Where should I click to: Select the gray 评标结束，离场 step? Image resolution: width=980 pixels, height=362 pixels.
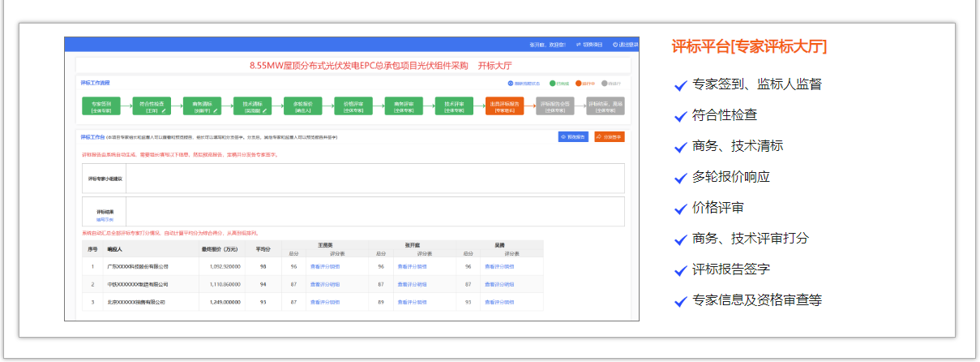click(606, 106)
